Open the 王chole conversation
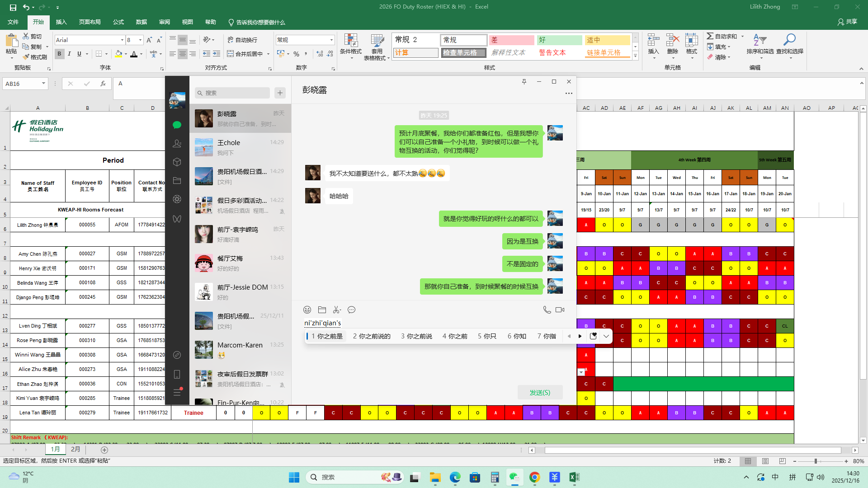The height and width of the screenshot is (488, 868). [x=240, y=147]
